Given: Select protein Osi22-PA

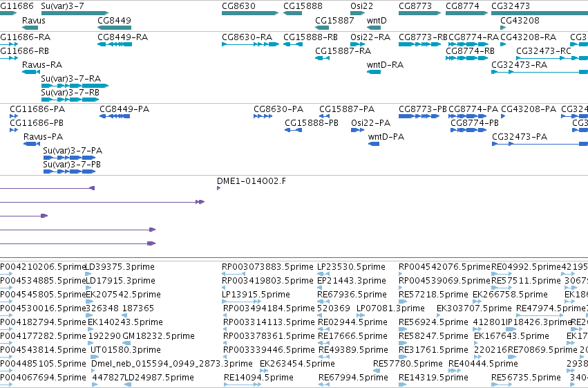Looking at the screenshot, I should tap(358, 130).
